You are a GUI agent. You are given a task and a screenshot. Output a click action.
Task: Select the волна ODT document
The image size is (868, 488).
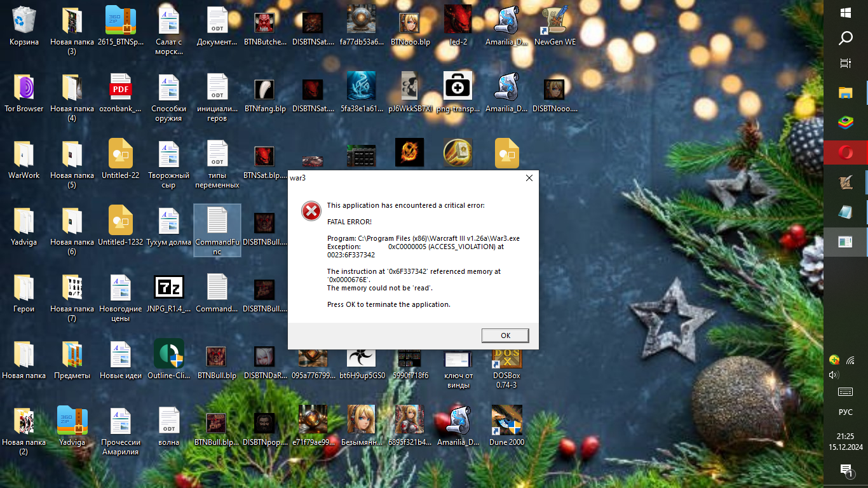pyautogui.click(x=169, y=427)
